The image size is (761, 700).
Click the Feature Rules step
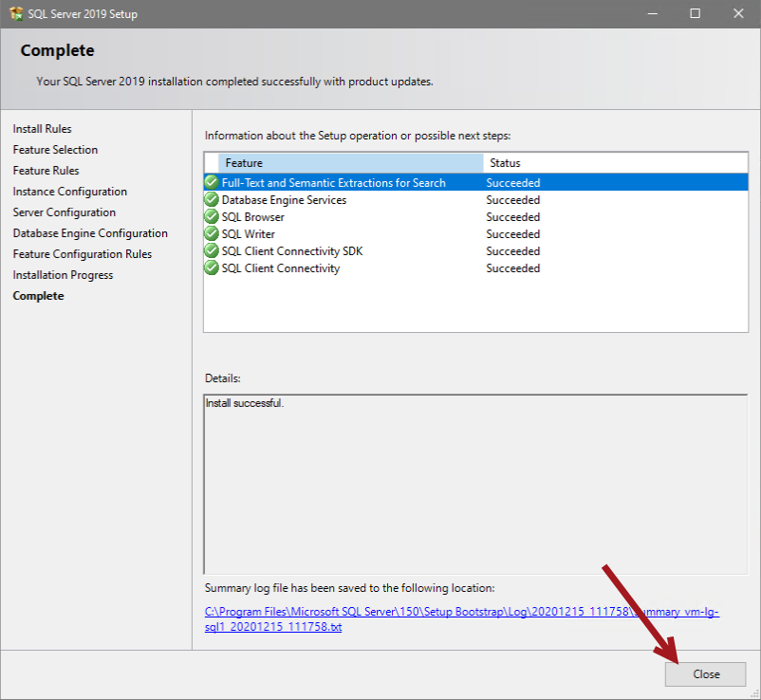(x=46, y=171)
